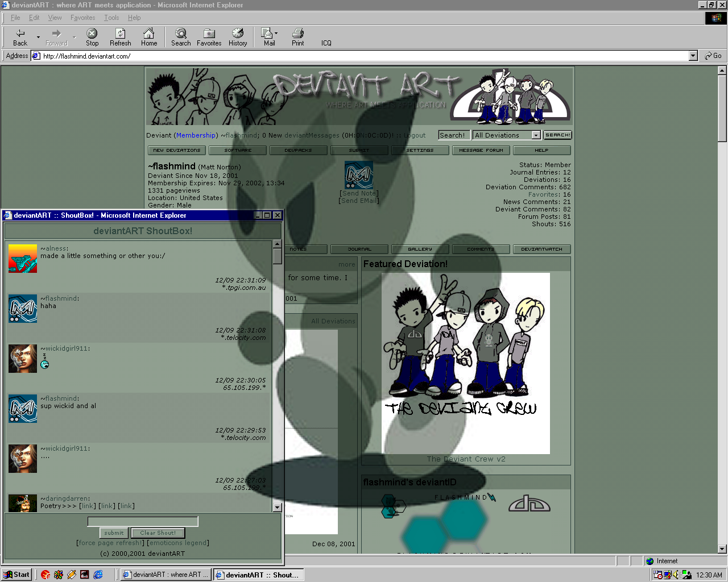Image resolution: width=728 pixels, height=582 pixels.
Task: Open the File menu
Action: [x=15, y=18]
